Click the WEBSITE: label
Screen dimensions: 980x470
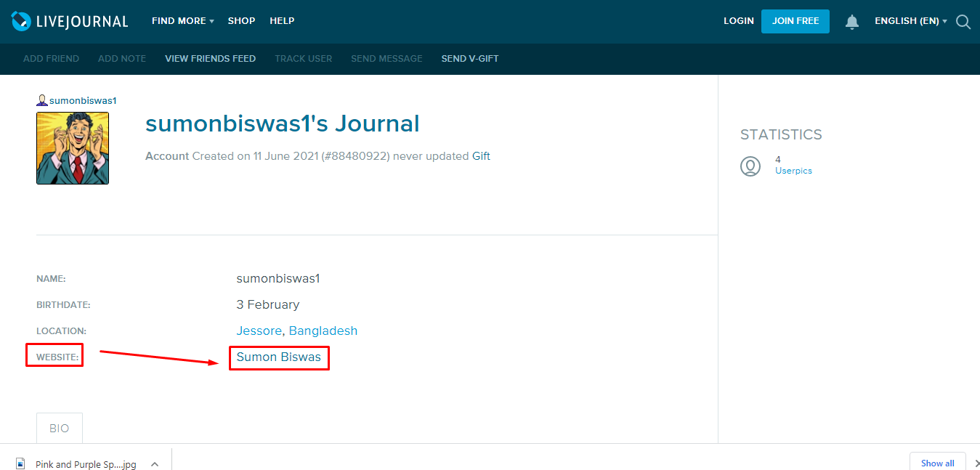pos(57,357)
